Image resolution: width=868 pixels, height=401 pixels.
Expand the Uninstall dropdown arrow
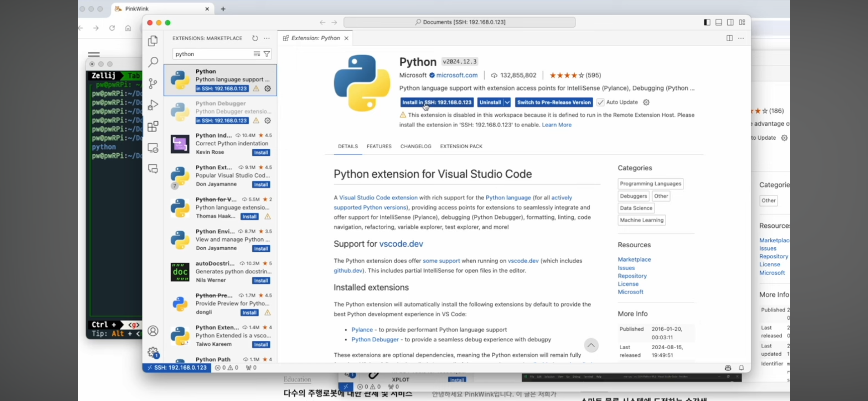(x=507, y=102)
